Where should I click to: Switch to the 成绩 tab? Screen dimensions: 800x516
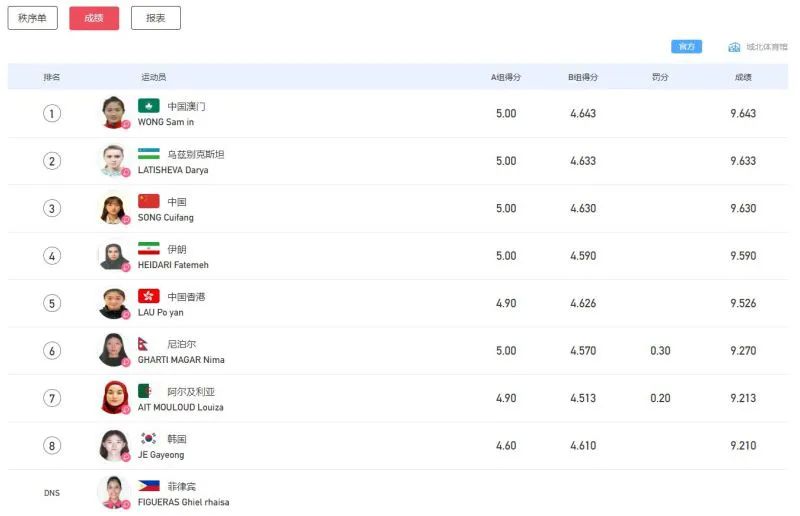pos(94,18)
